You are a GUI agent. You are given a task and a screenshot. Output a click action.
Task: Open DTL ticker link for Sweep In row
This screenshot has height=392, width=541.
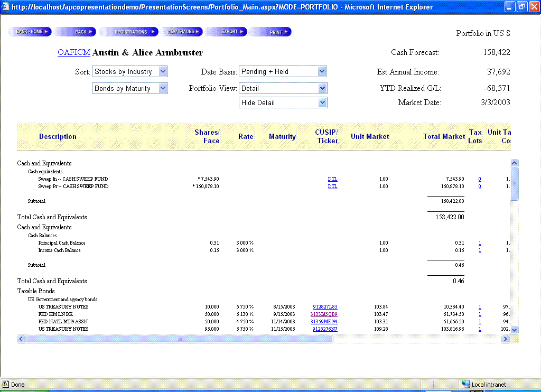point(333,179)
